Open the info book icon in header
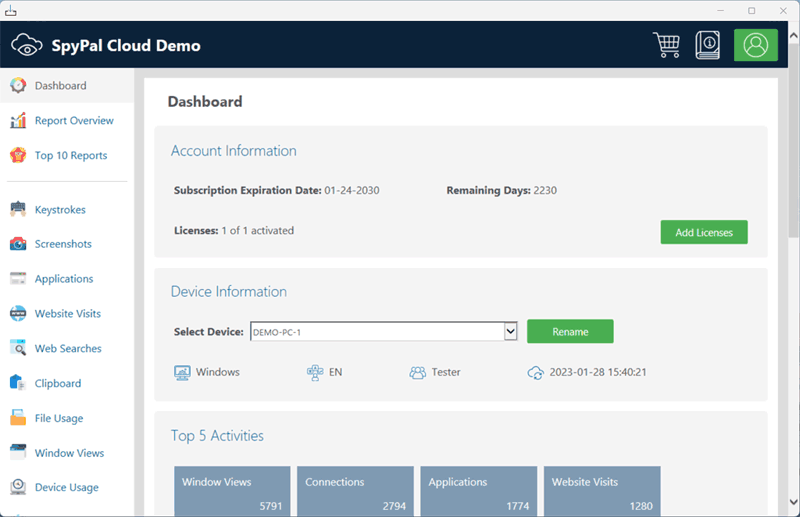The width and height of the screenshot is (800, 517). pos(708,45)
